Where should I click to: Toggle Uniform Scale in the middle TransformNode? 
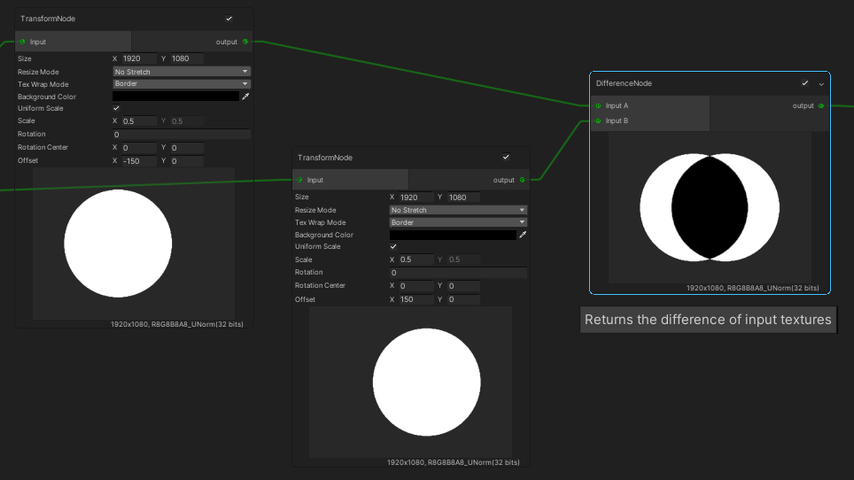click(x=393, y=247)
